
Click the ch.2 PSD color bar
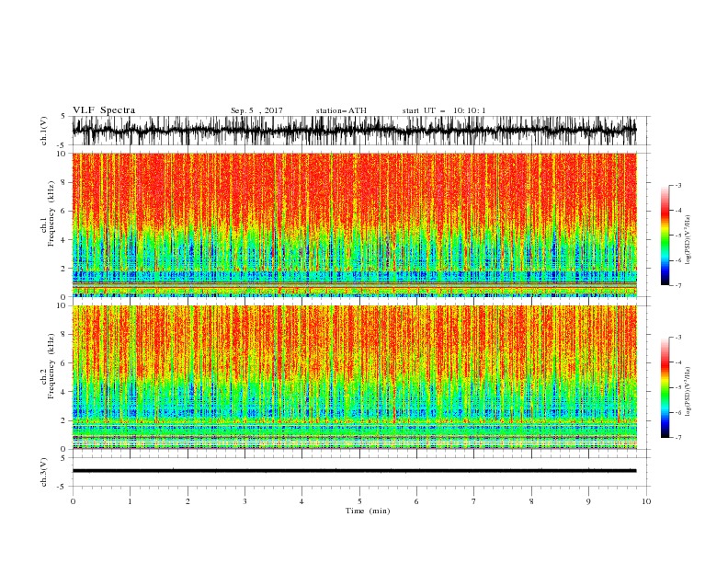(665, 387)
